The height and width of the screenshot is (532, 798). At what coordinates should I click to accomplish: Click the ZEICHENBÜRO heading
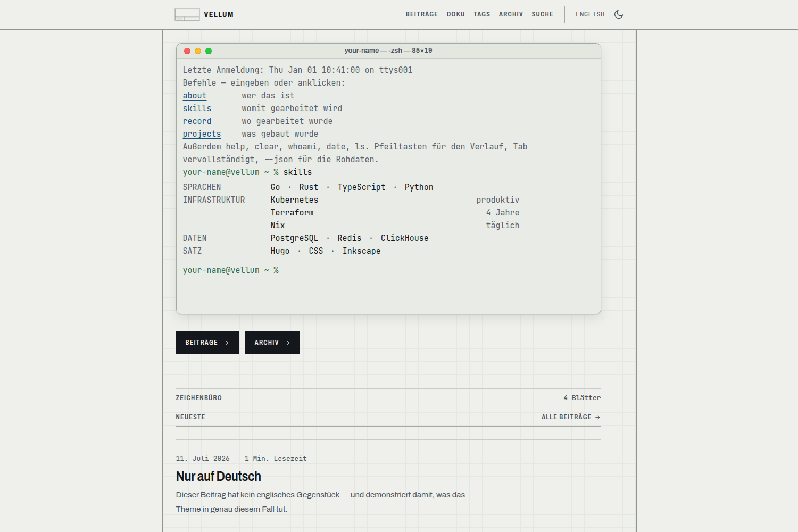(x=198, y=398)
